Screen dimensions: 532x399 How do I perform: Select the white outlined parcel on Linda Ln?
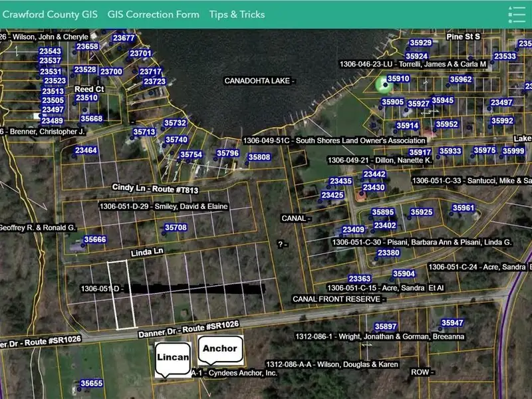(x=118, y=294)
